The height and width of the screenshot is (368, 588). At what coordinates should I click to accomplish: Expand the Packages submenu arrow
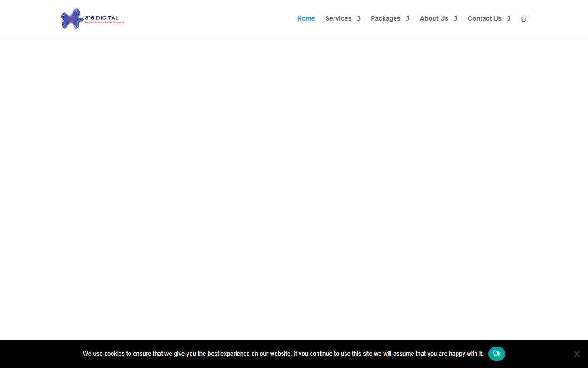407,18
